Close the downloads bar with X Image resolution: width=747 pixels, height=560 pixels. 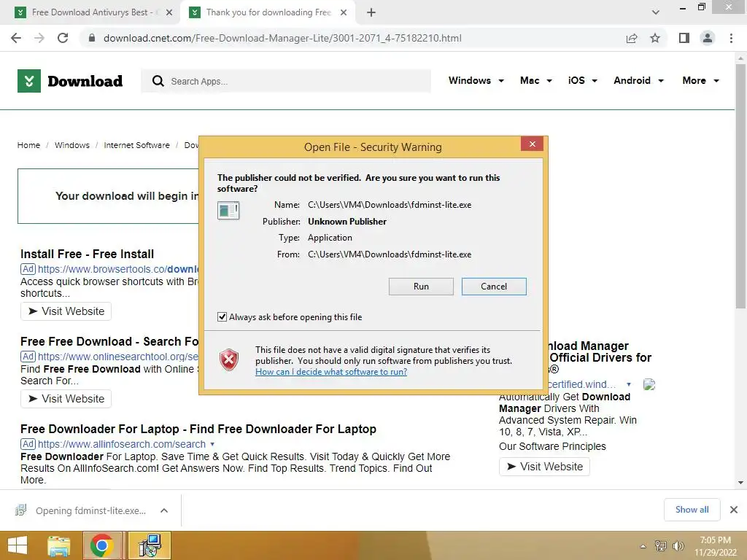coord(734,510)
